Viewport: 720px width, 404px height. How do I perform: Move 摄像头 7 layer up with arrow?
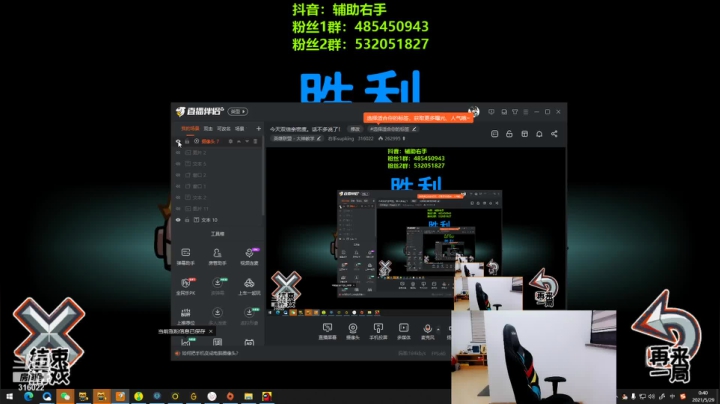[x=239, y=141]
